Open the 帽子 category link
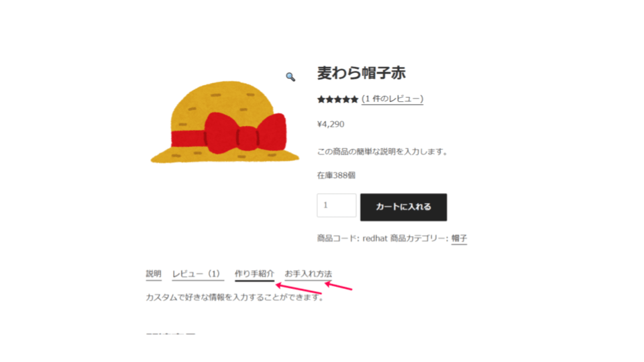The height and width of the screenshot is (362, 644). (x=459, y=238)
